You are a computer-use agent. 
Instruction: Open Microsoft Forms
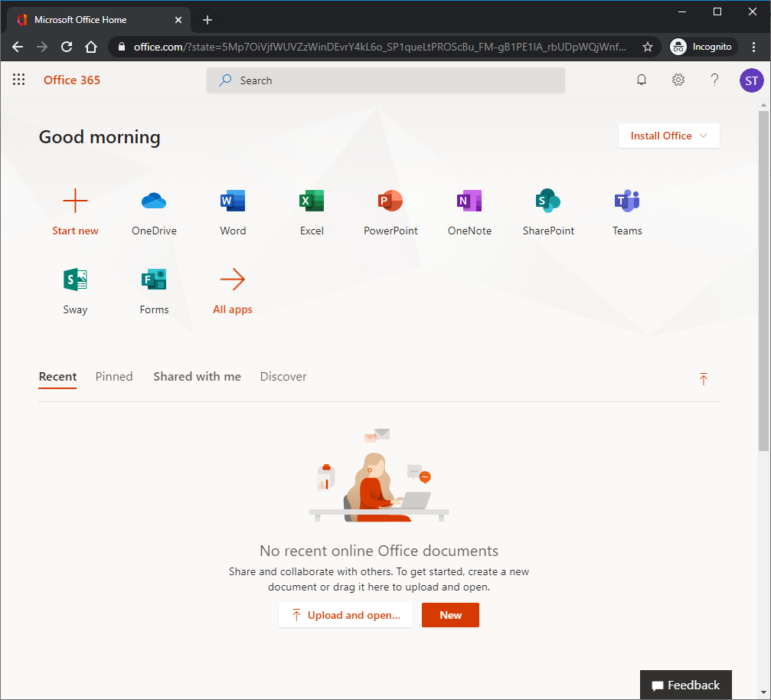coord(154,280)
